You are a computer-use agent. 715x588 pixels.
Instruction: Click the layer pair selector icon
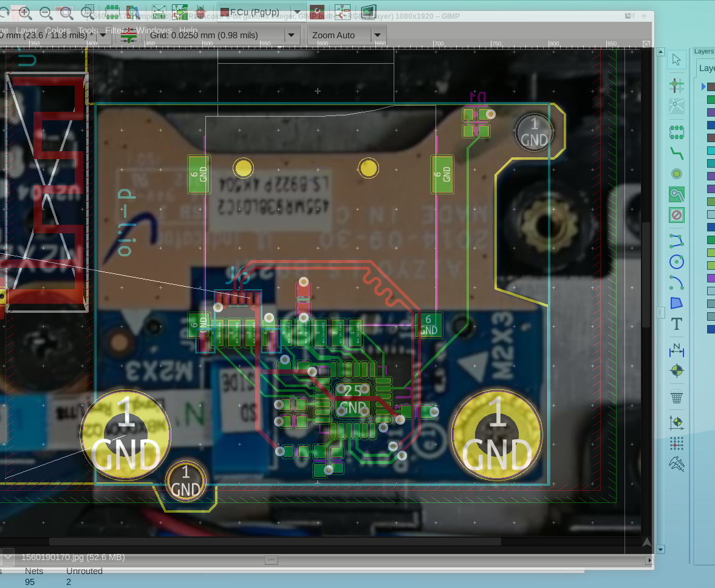coord(317,12)
